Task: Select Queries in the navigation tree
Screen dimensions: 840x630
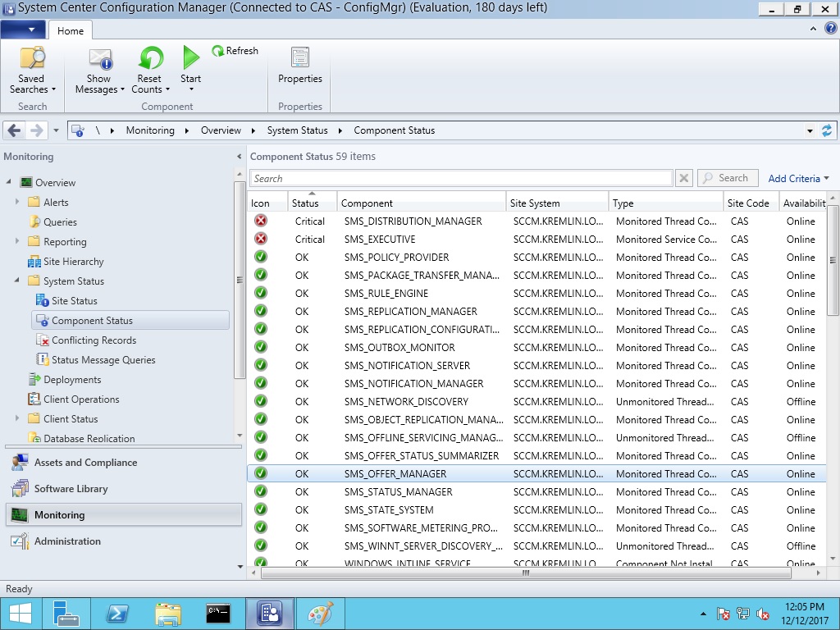Action: pos(60,221)
